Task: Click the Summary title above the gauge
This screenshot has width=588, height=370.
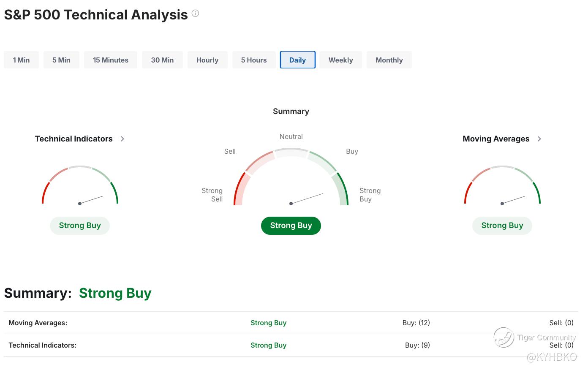Action: tap(291, 112)
